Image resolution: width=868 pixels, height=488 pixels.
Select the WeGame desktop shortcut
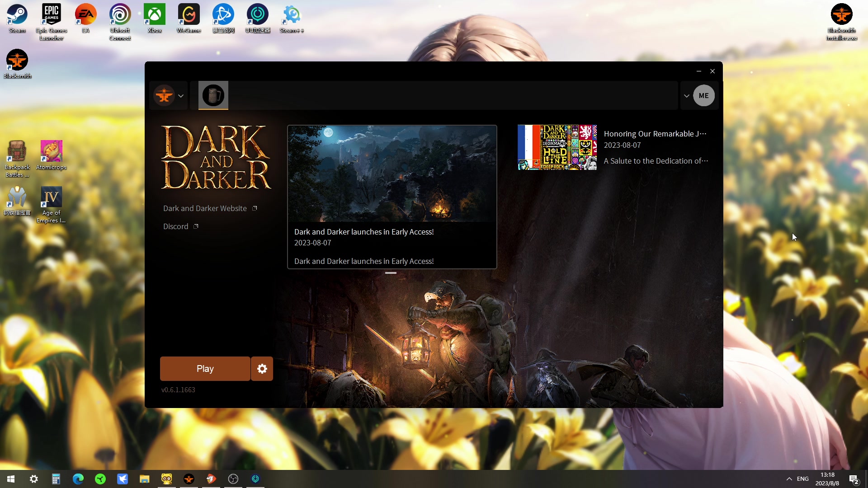pyautogui.click(x=189, y=19)
